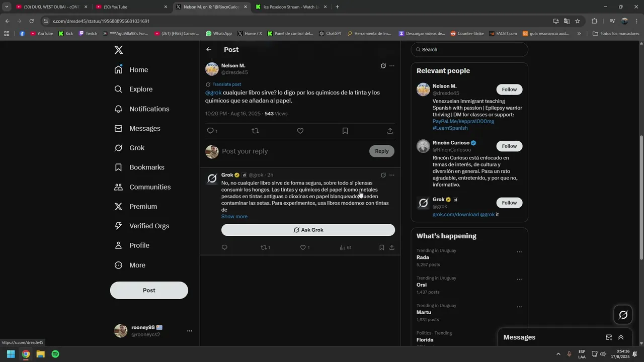Click Translate post link
Screen dimensions: 644x362
pyautogui.click(x=226, y=84)
